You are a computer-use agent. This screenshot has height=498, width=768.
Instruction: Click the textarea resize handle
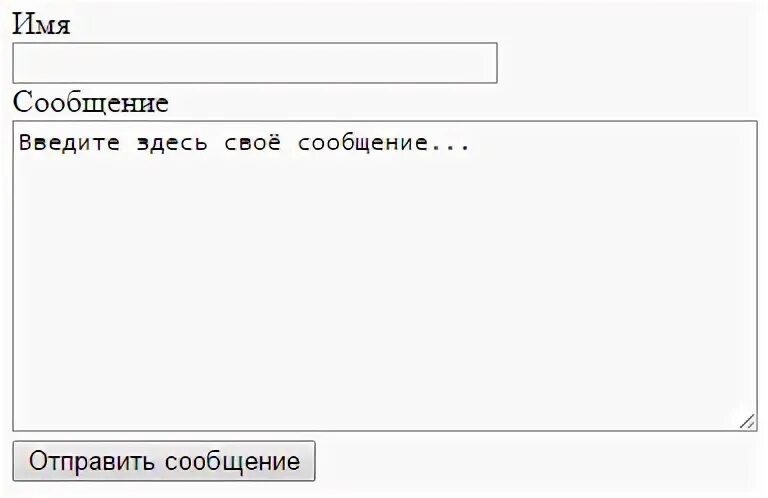pyautogui.click(x=747, y=422)
